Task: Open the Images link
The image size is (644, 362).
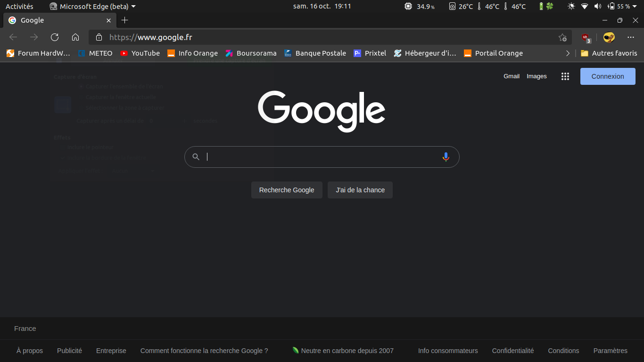Action: coord(537,76)
